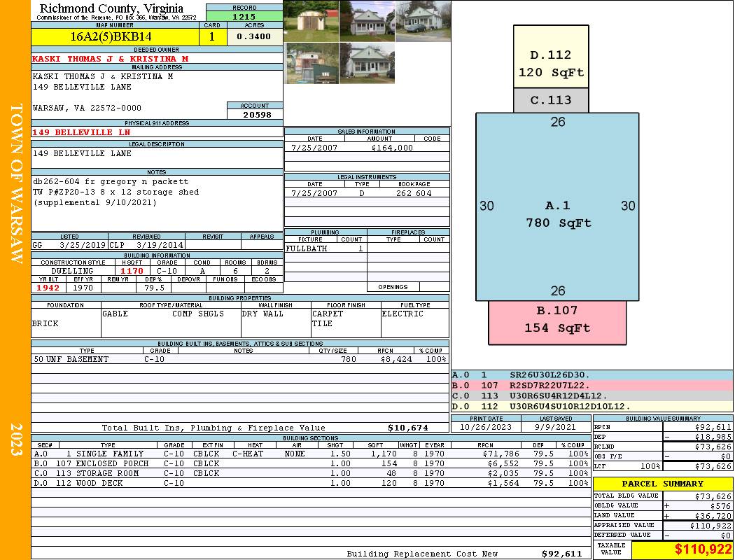735x560 pixels.
Task: Select the gray C.113 sketch section
Action: pos(551,100)
